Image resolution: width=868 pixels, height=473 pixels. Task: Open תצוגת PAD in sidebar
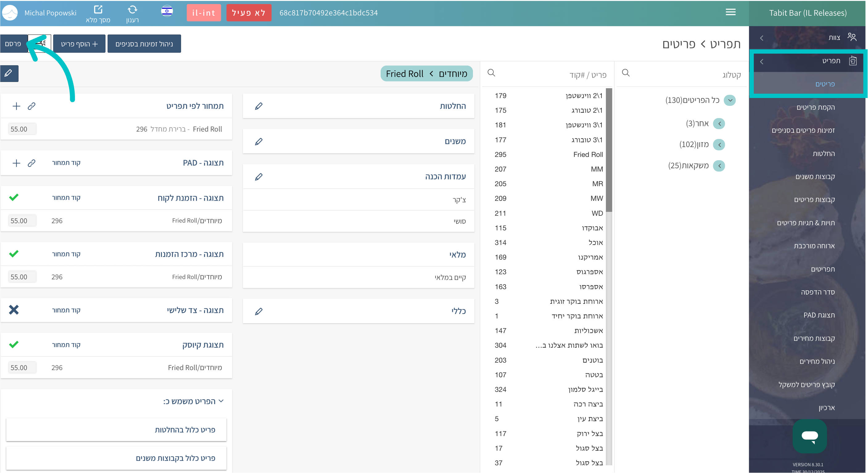(x=819, y=316)
